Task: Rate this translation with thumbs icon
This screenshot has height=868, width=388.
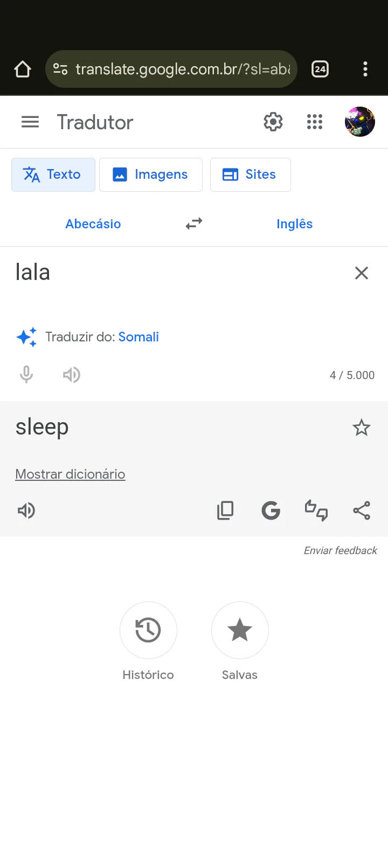Action: 316,510
